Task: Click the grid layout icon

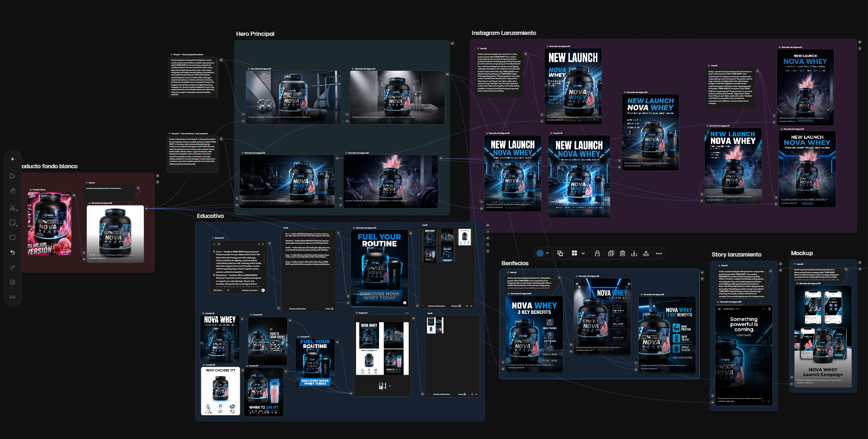Action: (574, 253)
